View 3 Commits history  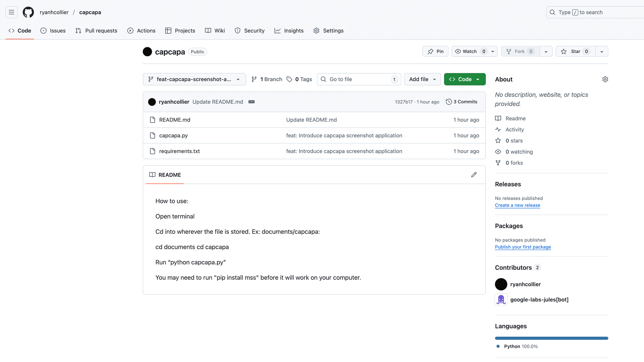click(462, 102)
